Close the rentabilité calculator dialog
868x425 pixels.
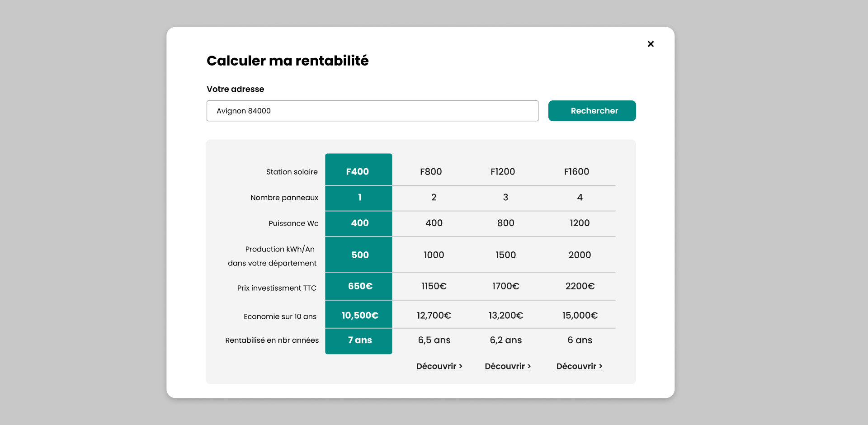[651, 44]
